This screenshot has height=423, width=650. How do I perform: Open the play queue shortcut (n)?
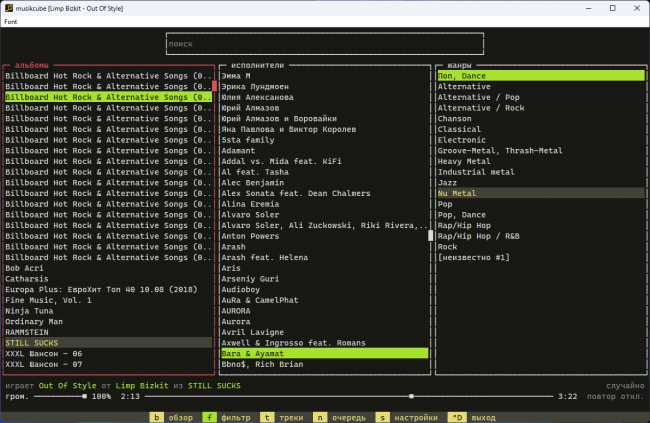coord(340,417)
